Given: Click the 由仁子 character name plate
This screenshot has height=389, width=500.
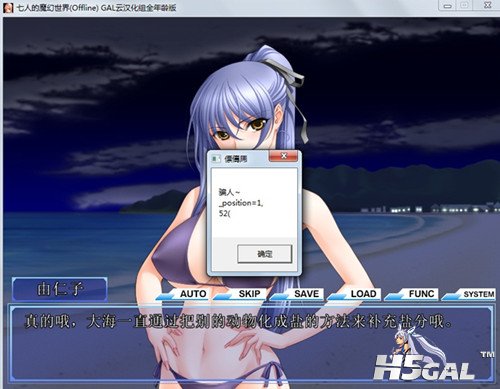Looking at the screenshot, I should click(x=60, y=289).
